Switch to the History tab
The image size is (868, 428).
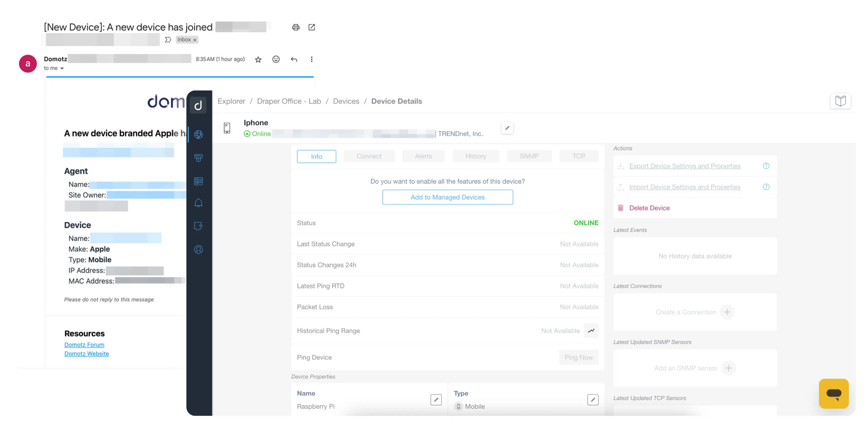pyautogui.click(x=475, y=156)
